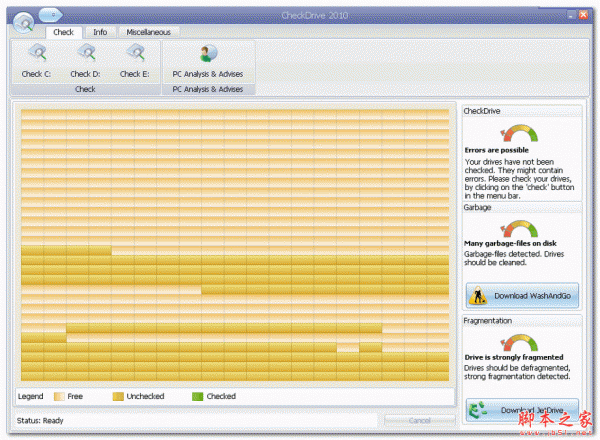Click the Garbage status gauge
The image size is (600, 440).
[519, 228]
